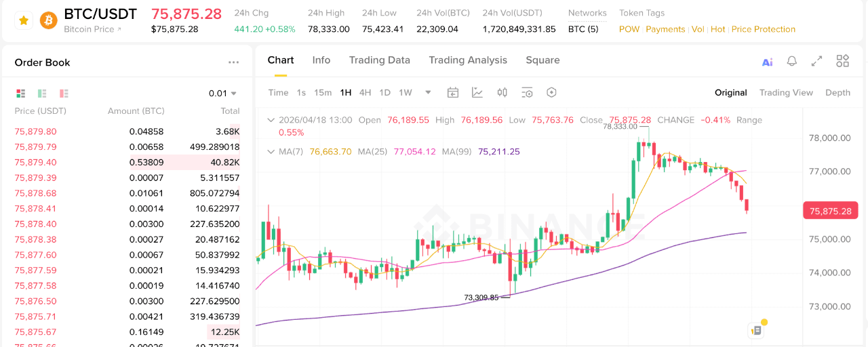The image size is (868, 347).
Task: Open the AI analysis icon
Action: pos(768,62)
